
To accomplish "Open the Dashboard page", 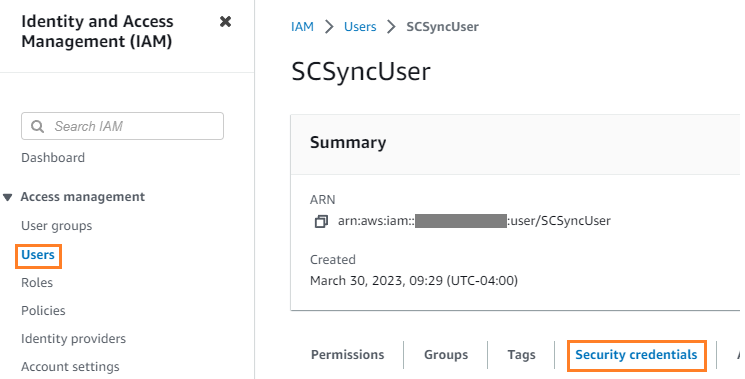I will tap(53, 158).
